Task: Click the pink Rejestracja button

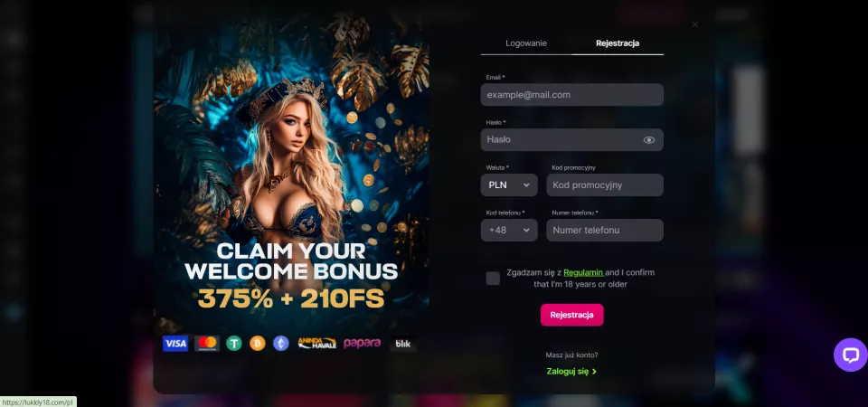Action: 571,315
